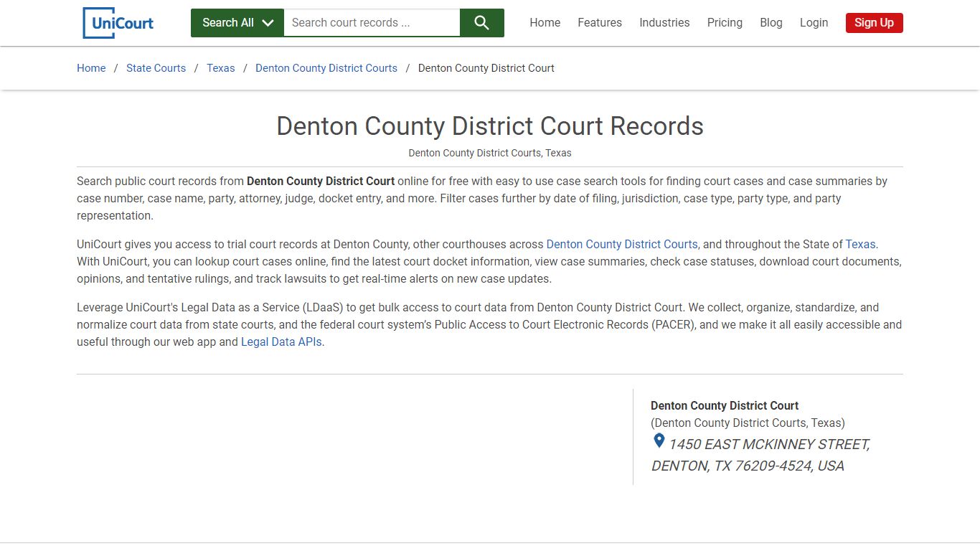Click the red Sign Up button

click(x=874, y=23)
